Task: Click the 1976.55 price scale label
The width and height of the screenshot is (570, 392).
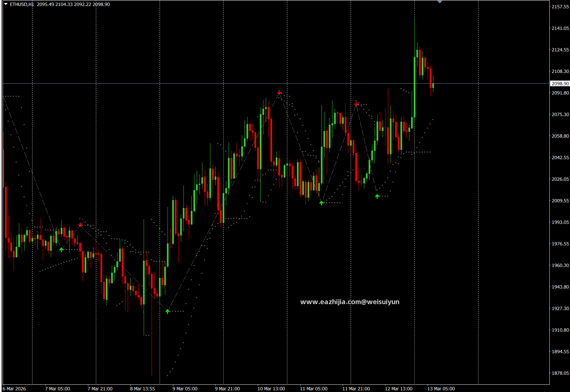Action: tap(560, 244)
